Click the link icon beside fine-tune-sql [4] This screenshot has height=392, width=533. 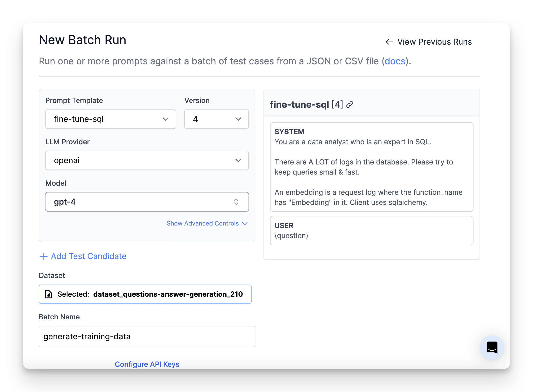[x=350, y=104]
